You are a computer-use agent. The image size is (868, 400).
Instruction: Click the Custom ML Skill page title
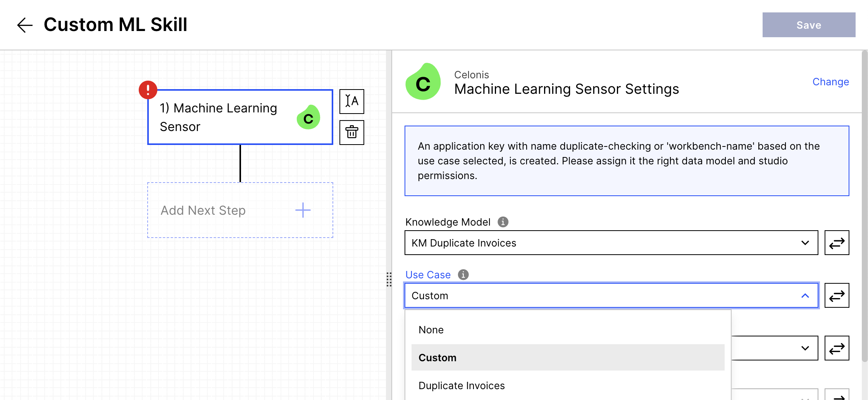click(x=115, y=25)
